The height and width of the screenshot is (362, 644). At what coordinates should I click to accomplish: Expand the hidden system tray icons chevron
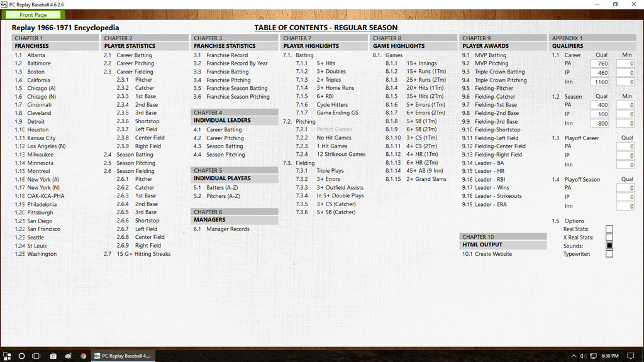click(573, 356)
